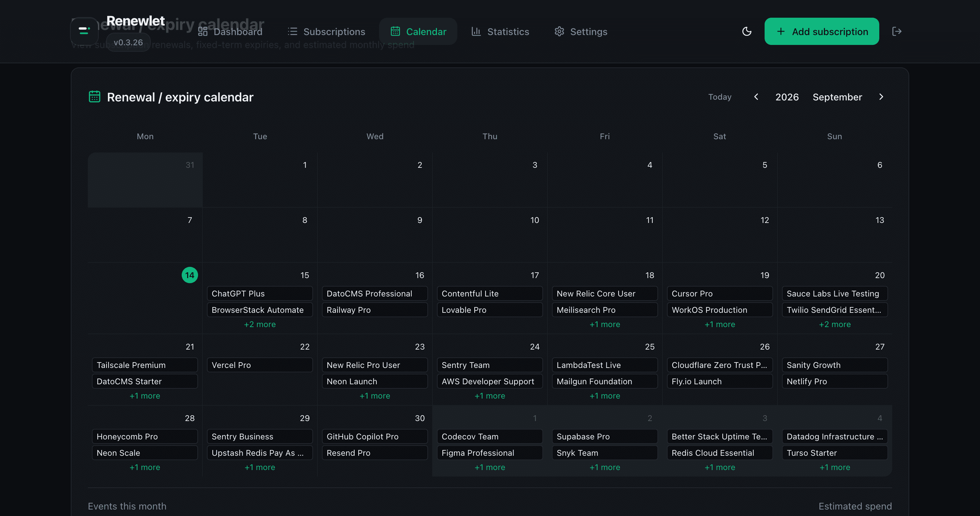The width and height of the screenshot is (980, 516).
Task: Open the Statistics tab
Action: point(500,31)
